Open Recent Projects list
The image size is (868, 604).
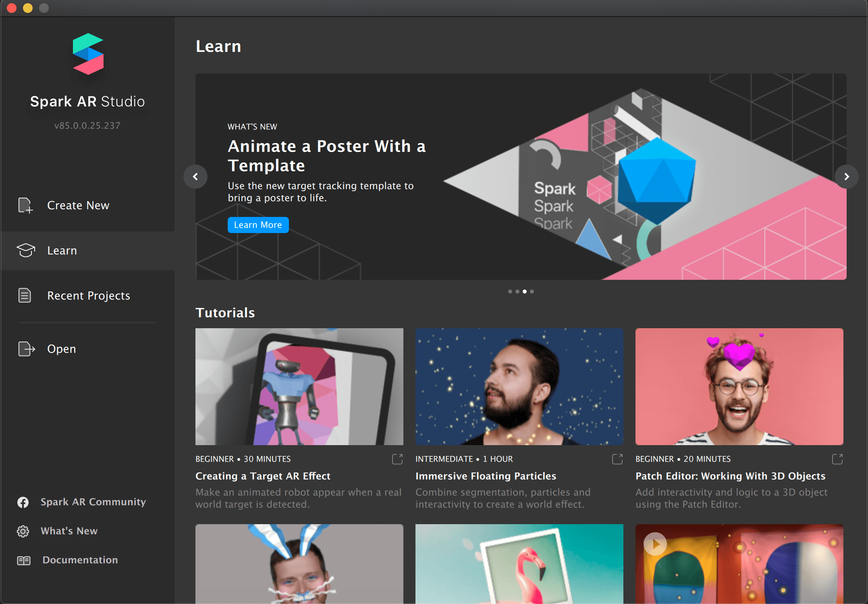[88, 296]
